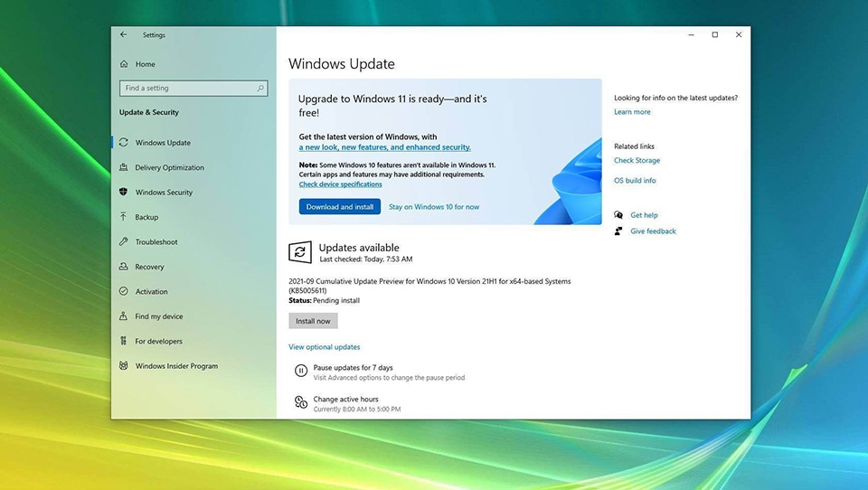Go to Windows Security section
868x490 pixels.
point(164,193)
